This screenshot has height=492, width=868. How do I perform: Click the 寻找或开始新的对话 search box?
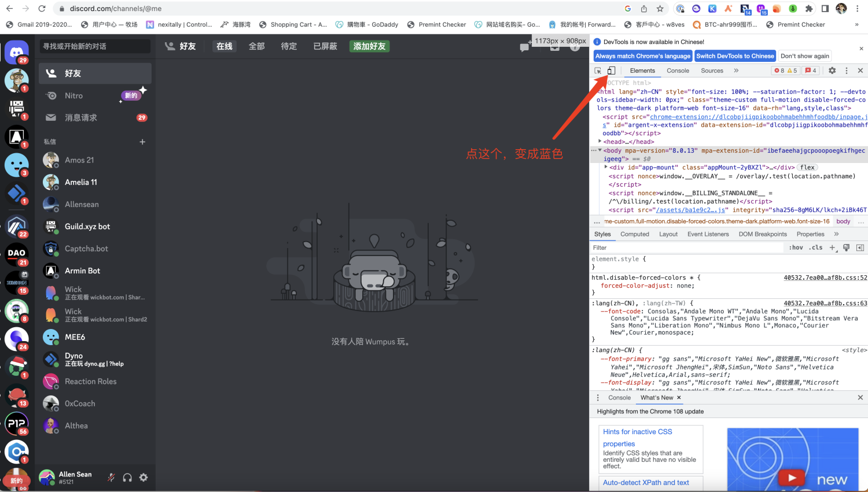coord(95,46)
